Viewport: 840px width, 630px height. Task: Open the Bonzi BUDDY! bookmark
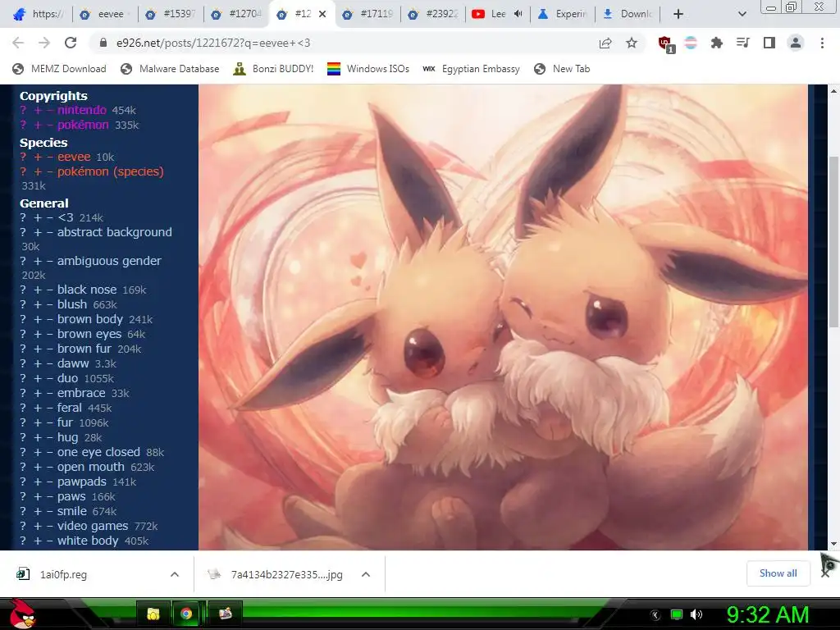point(273,69)
